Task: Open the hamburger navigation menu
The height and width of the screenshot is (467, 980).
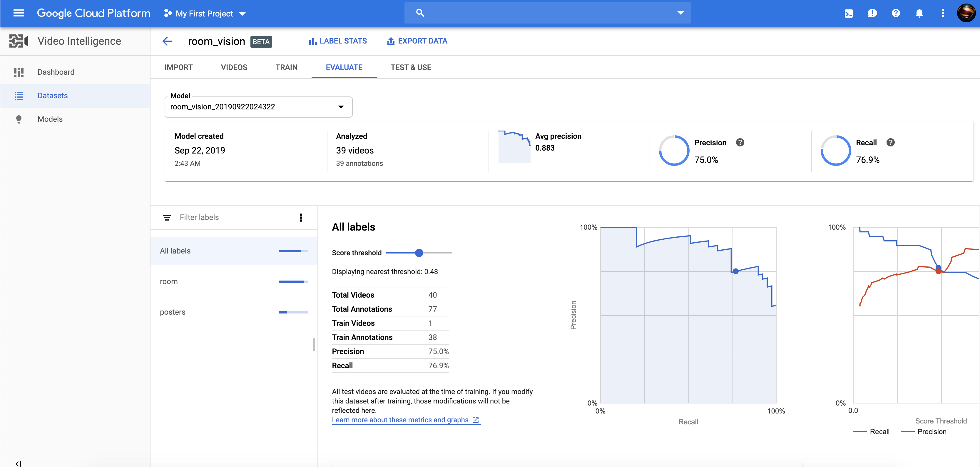Action: point(19,13)
